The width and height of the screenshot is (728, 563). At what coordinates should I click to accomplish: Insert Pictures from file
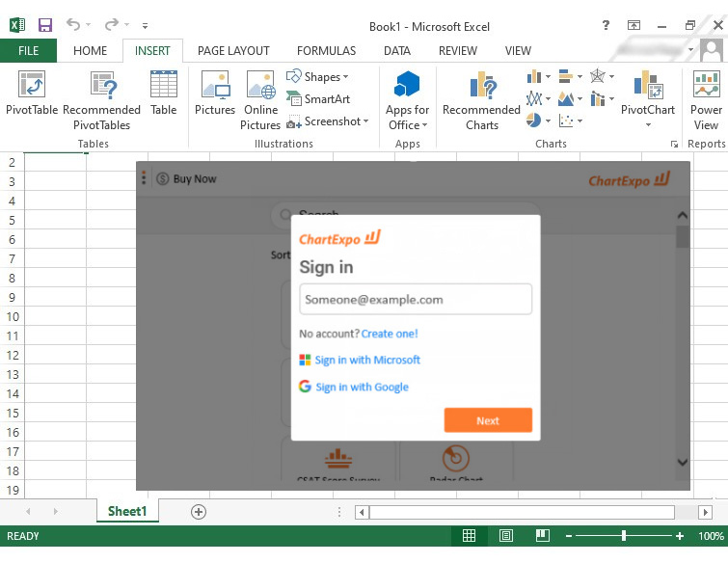[215, 93]
